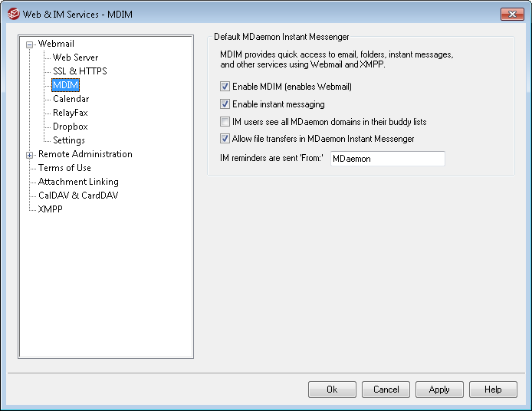The width and height of the screenshot is (532, 411).
Task: Click the IM reminders 'From:' text field
Action: coord(387,159)
